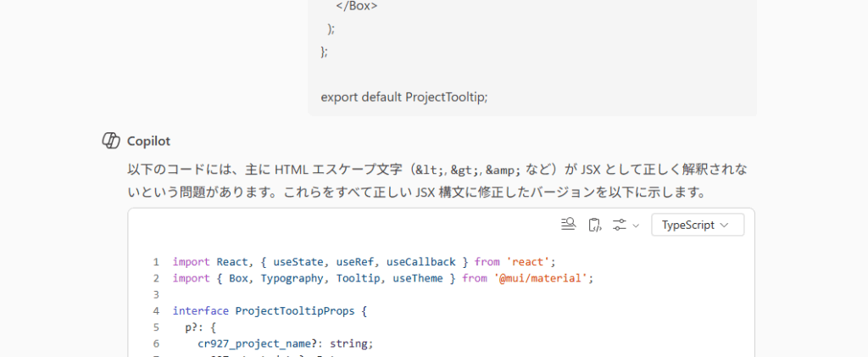Click the Copilot sender name
Image resolution: width=868 pixels, height=357 pixels.
148,141
